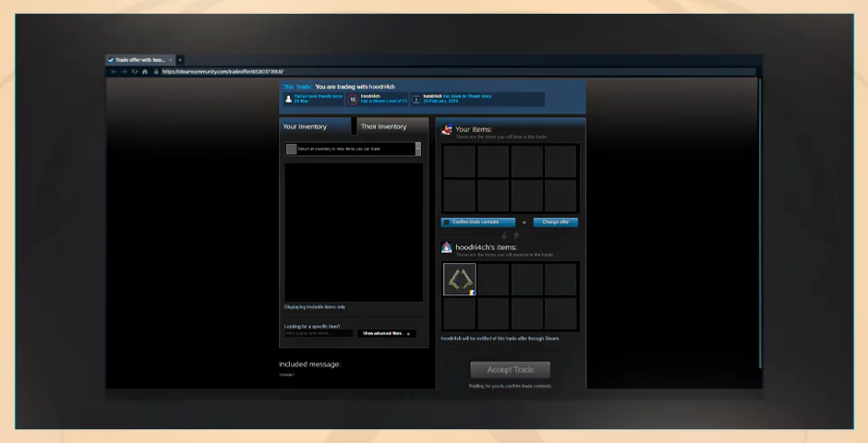Click 'You are trading with hoodri4ch' heading
Image resolution: width=868 pixels, height=443 pixels.
pos(355,87)
